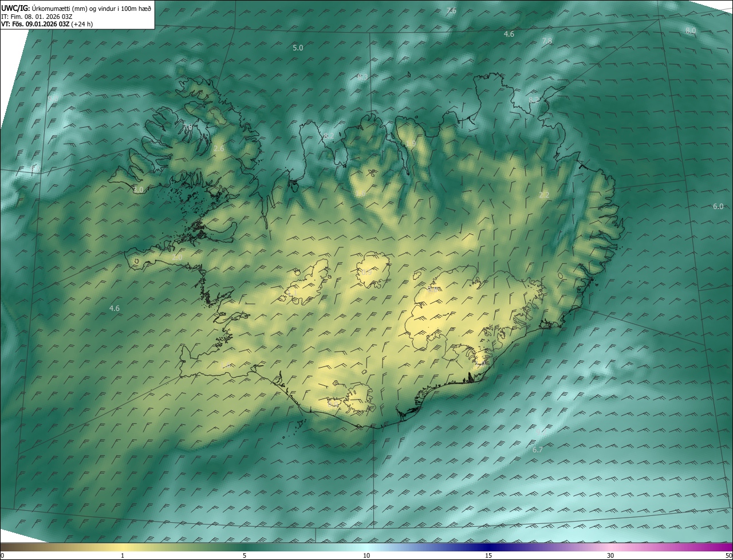Image resolution: width=733 pixels, height=560 pixels.
Task: Select the 4.6 value label off the west coast
Action: (x=115, y=308)
